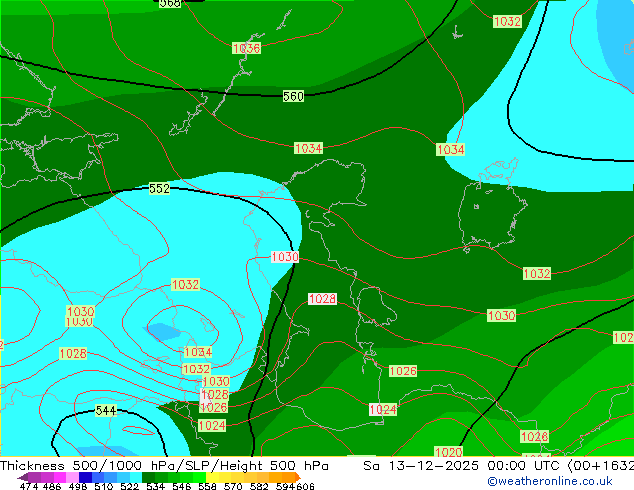Pick the bright magenta legend swatch
This screenshot has width=634, height=490.
(60, 477)
